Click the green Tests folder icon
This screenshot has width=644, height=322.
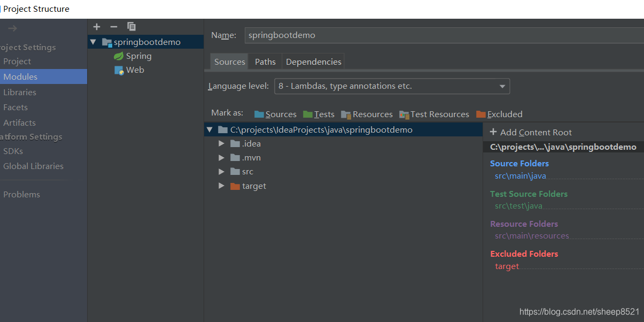point(308,114)
